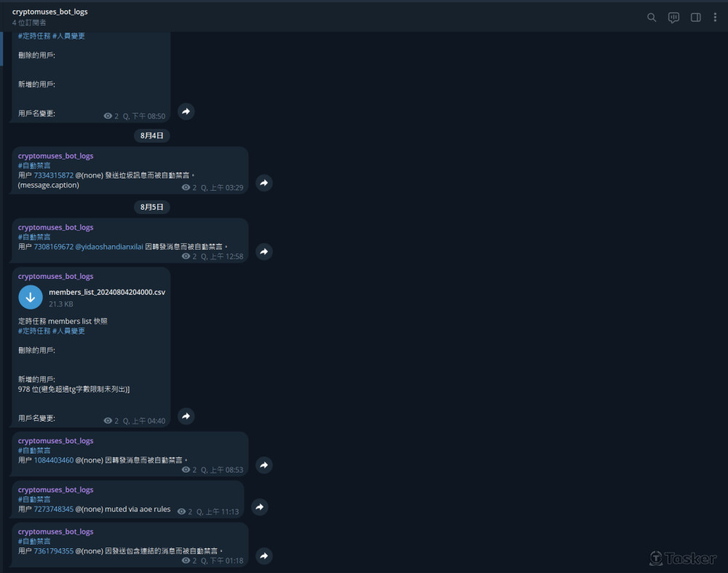Download members_list_20240804204000.csv file
Image resolution: width=728 pixels, height=573 pixels.
[x=31, y=297]
